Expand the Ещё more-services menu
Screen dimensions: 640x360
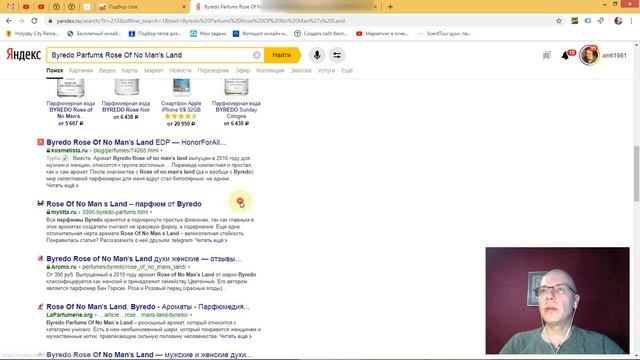click(x=347, y=71)
